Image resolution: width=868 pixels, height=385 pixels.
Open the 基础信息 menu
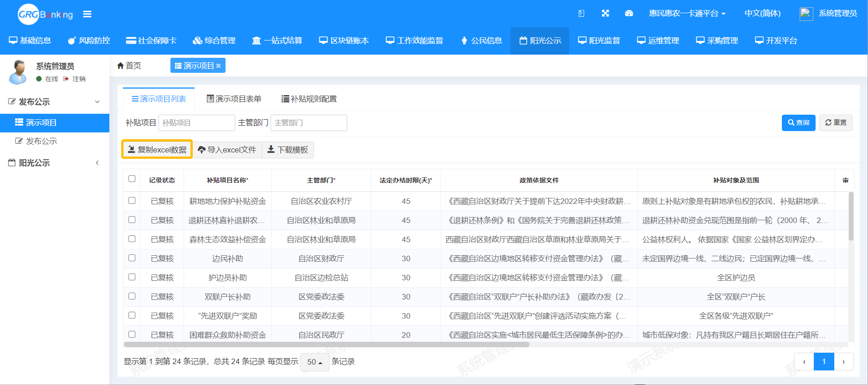pos(30,41)
